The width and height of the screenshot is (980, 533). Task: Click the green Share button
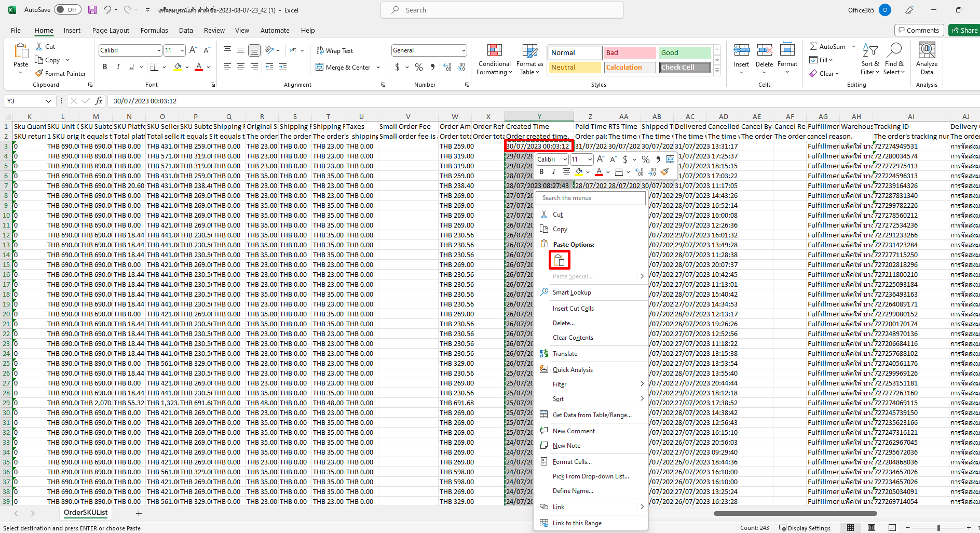tap(964, 30)
